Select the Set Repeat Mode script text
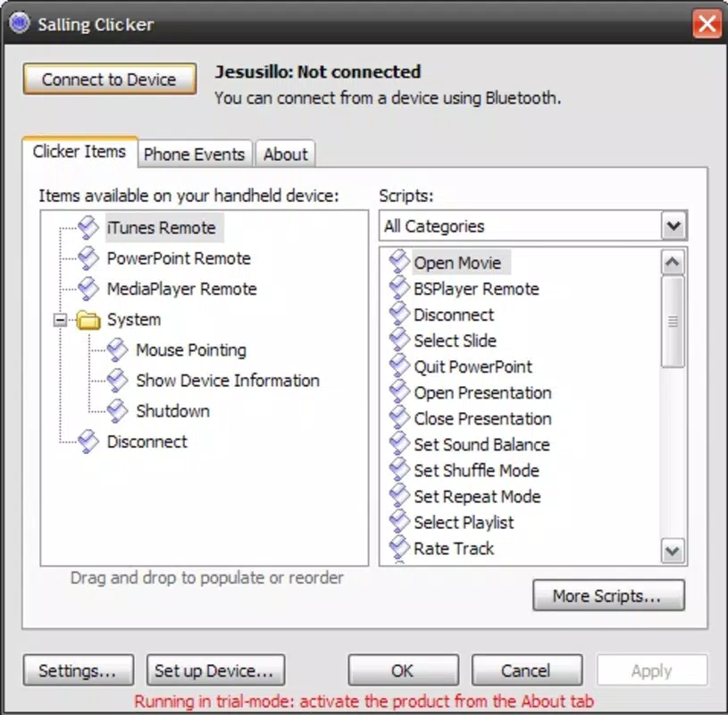Viewport: 728px width, 715px height. pos(478,497)
